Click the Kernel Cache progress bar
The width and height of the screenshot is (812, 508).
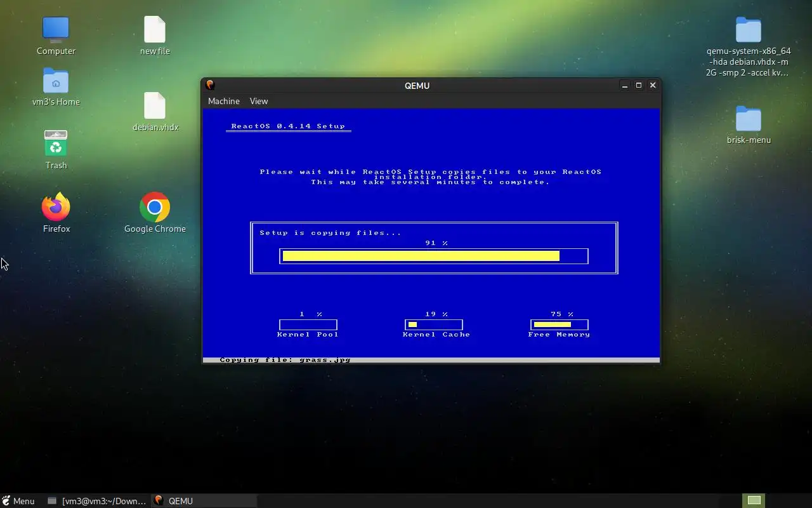click(x=434, y=324)
